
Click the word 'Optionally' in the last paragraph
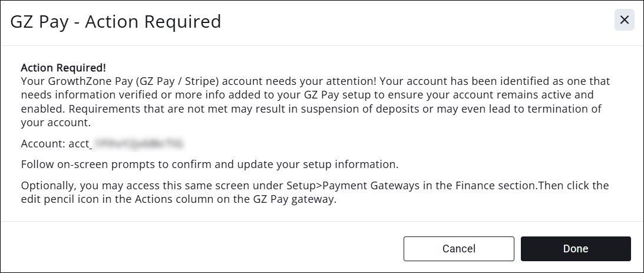pyautogui.click(x=47, y=186)
